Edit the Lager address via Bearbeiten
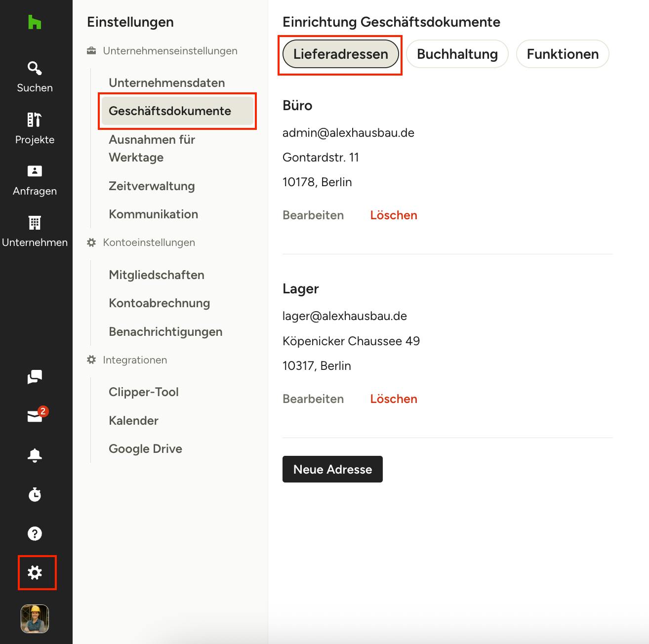The width and height of the screenshot is (649, 644). point(313,399)
